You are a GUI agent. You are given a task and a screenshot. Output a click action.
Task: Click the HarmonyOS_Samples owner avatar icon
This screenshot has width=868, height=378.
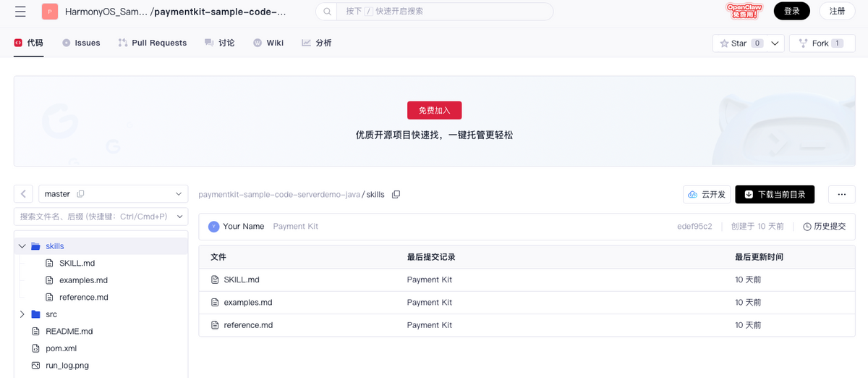coord(50,12)
